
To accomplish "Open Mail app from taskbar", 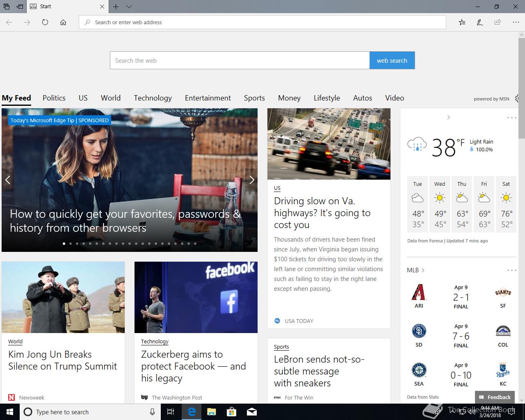I will (x=251, y=412).
